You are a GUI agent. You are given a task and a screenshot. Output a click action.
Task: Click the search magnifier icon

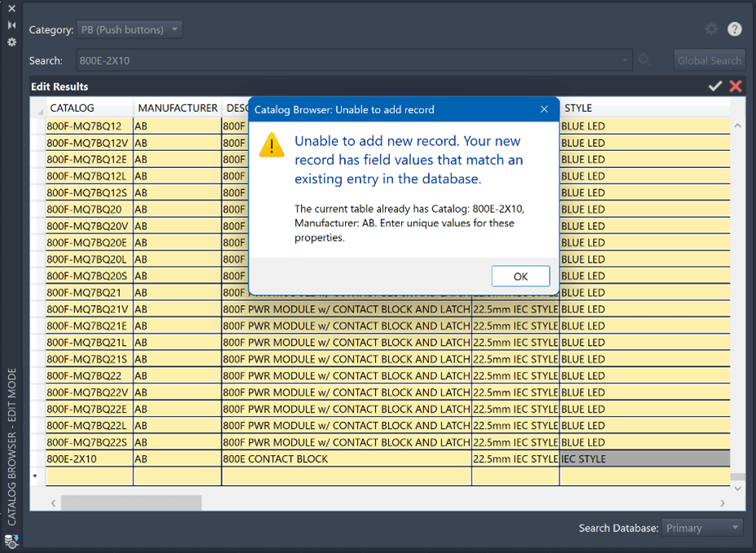tap(644, 60)
